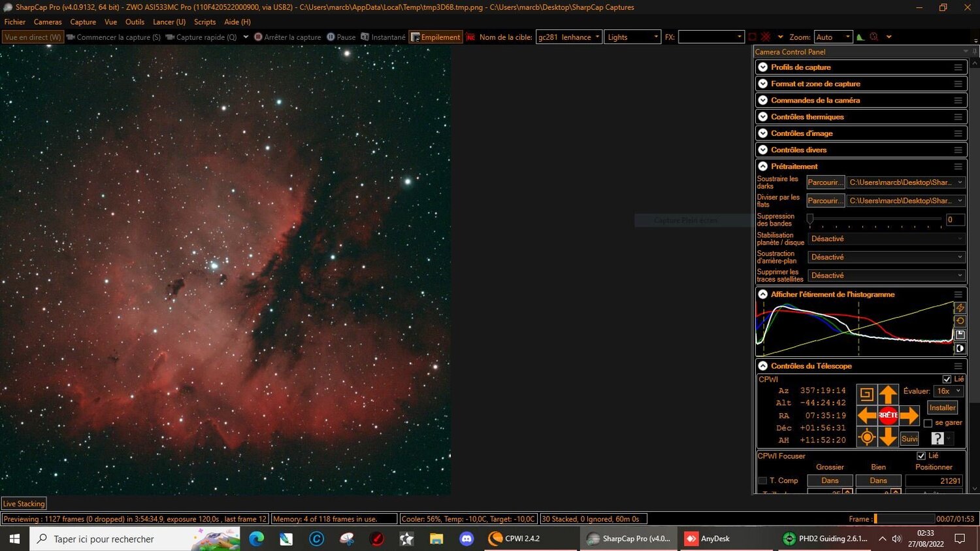The width and height of the screenshot is (980, 551).
Task: Click the Installer button in telescope controls
Action: tap(942, 407)
